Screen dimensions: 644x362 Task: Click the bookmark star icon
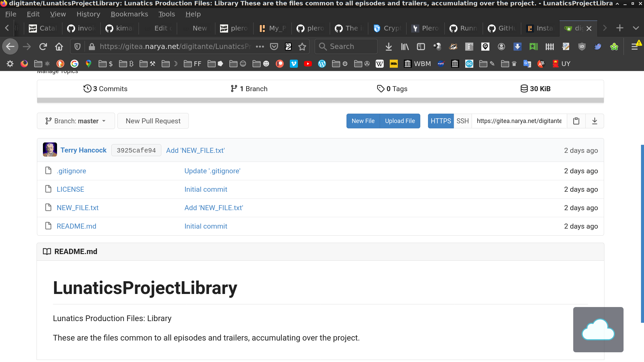[x=302, y=47]
